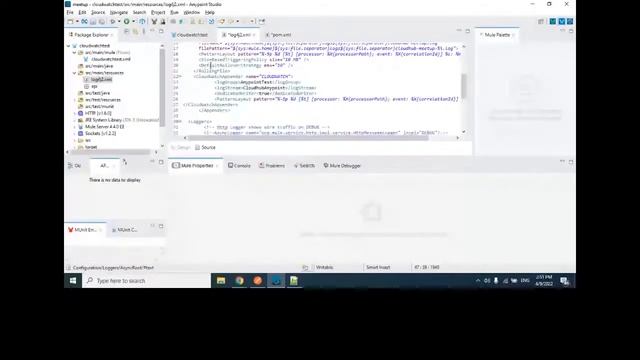The image size is (640, 360).
Task: Switch to the Design editor view tab
Action: (x=181, y=147)
